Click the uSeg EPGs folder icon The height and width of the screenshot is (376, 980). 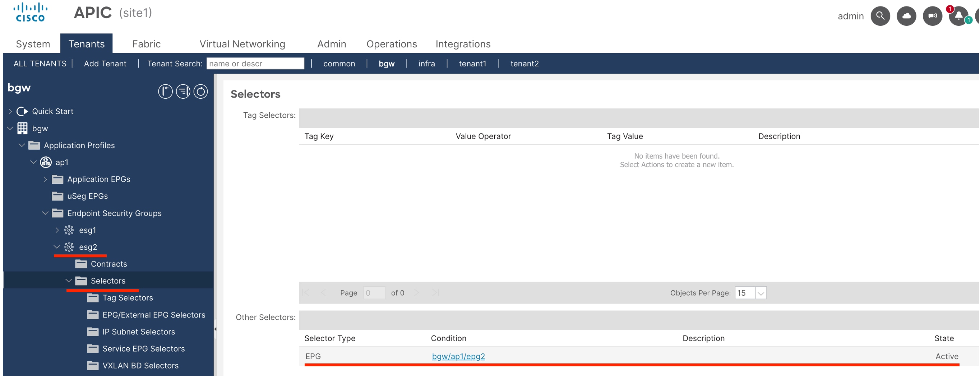tap(57, 196)
